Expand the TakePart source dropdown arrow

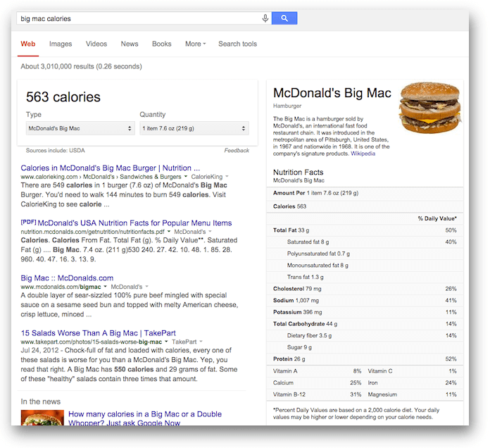201,342
